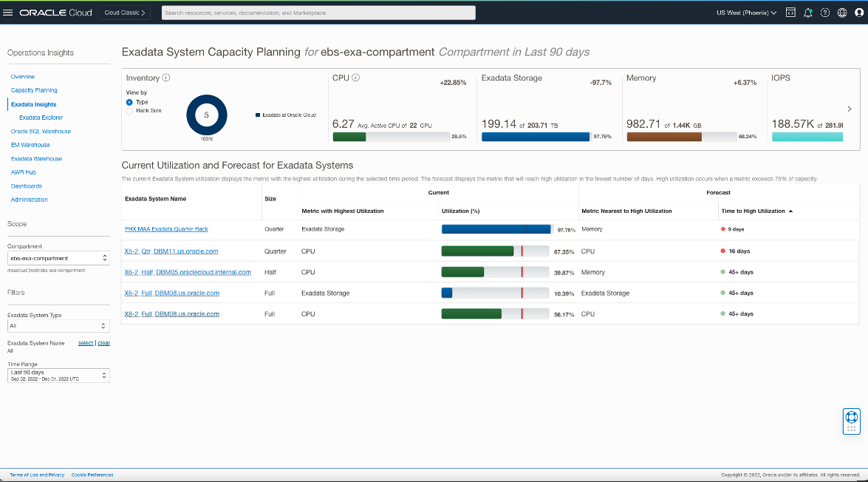Open the Compartment dropdown

pyautogui.click(x=58, y=258)
